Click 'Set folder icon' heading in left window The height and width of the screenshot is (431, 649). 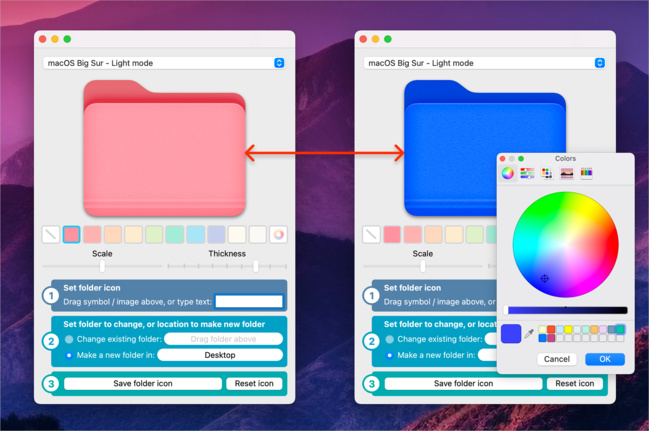click(x=92, y=288)
